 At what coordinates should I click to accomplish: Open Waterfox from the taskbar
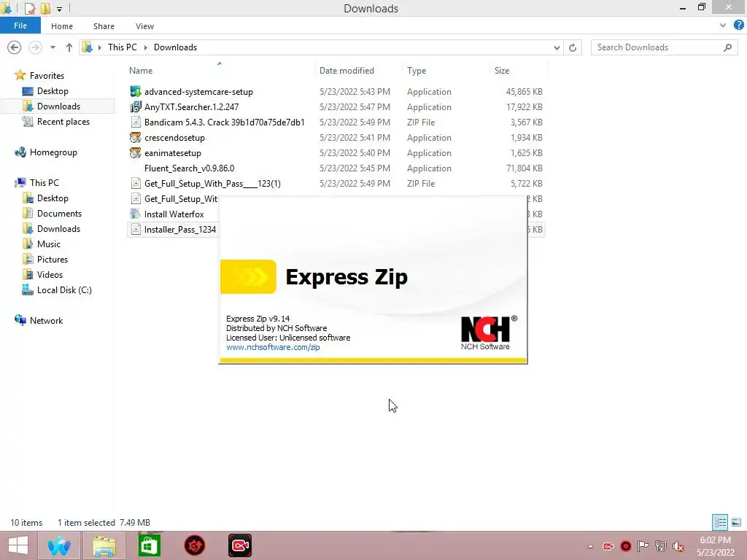pos(59,545)
